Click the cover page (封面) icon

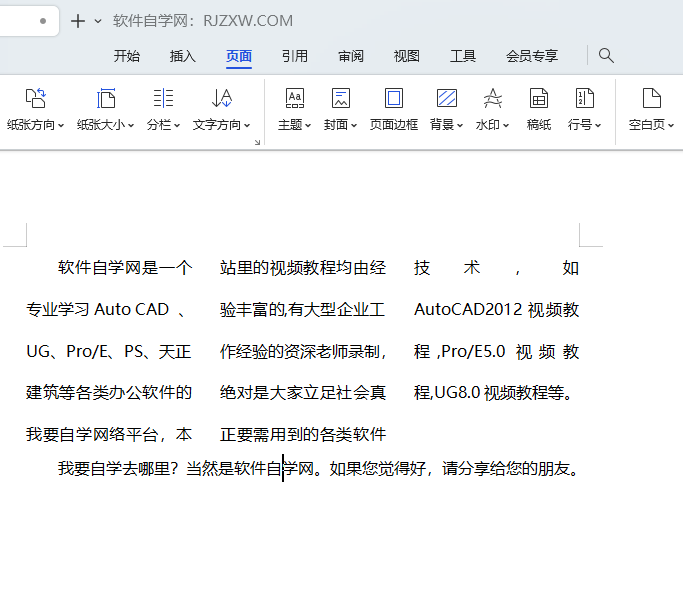click(x=341, y=98)
